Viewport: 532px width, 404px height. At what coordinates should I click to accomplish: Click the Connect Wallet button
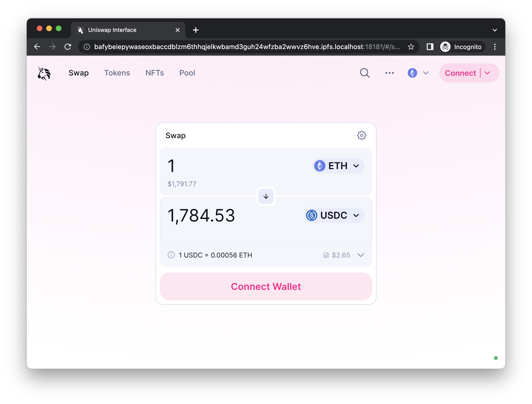click(266, 287)
